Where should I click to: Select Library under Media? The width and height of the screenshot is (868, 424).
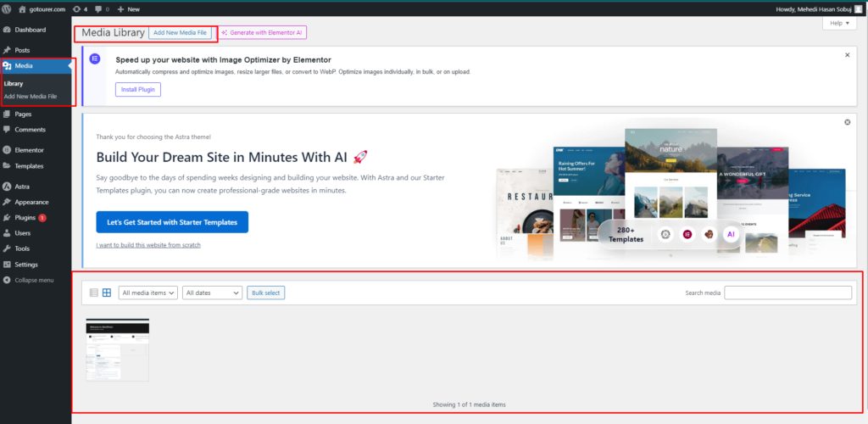(14, 84)
